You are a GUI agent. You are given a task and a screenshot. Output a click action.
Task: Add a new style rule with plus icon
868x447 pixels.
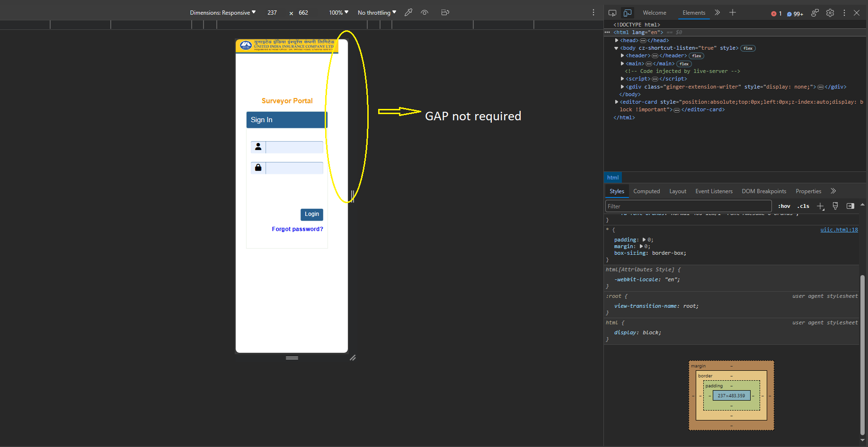(x=821, y=206)
